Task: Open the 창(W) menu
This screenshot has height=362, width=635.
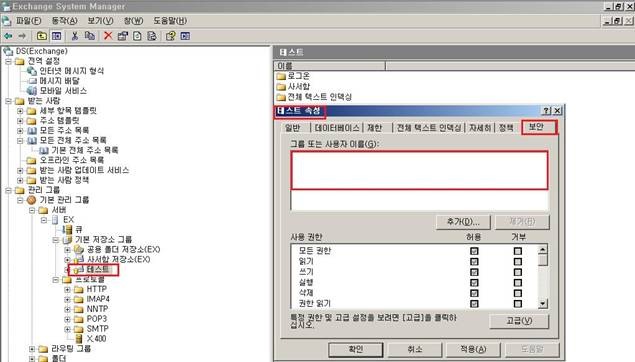Action: point(134,21)
